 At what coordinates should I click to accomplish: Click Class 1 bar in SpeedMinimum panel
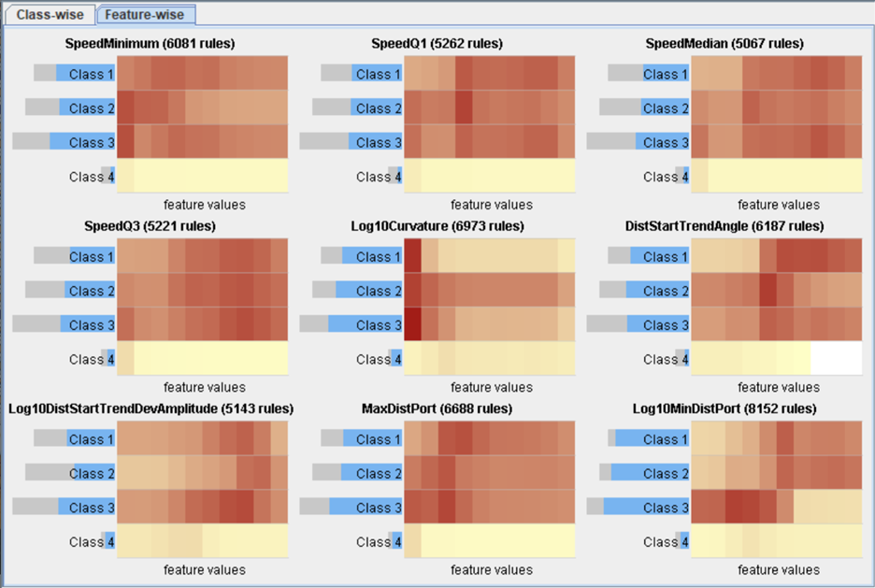[x=84, y=74]
